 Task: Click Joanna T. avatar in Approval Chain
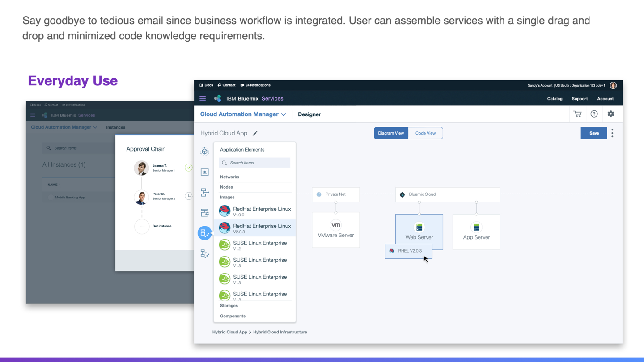coord(141,168)
